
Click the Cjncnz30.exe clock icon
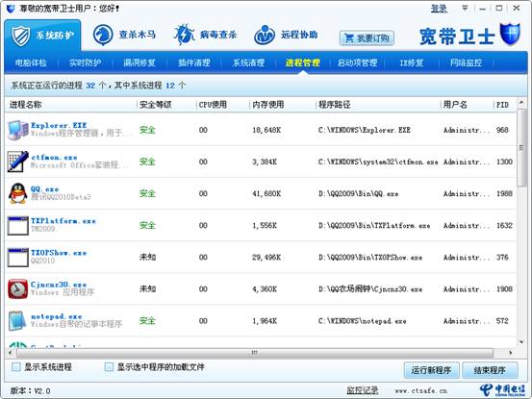[x=18, y=289]
